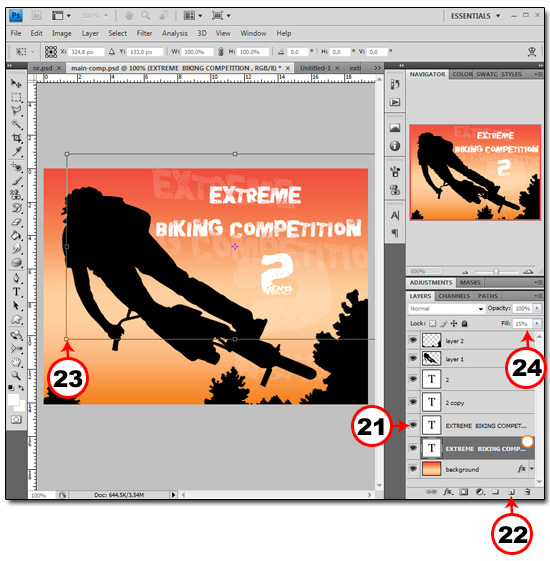Select the Magic Wand tool
Viewport: 550px width, 561px height.
pyautogui.click(x=16, y=124)
